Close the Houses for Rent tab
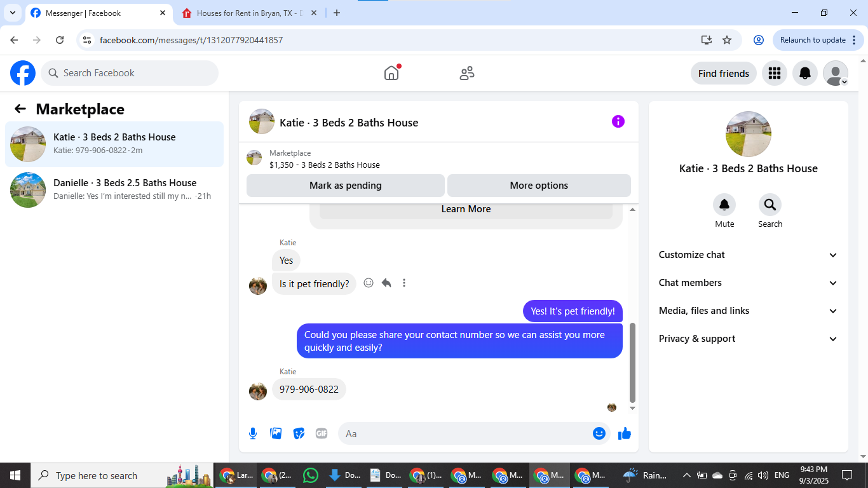 314,13
